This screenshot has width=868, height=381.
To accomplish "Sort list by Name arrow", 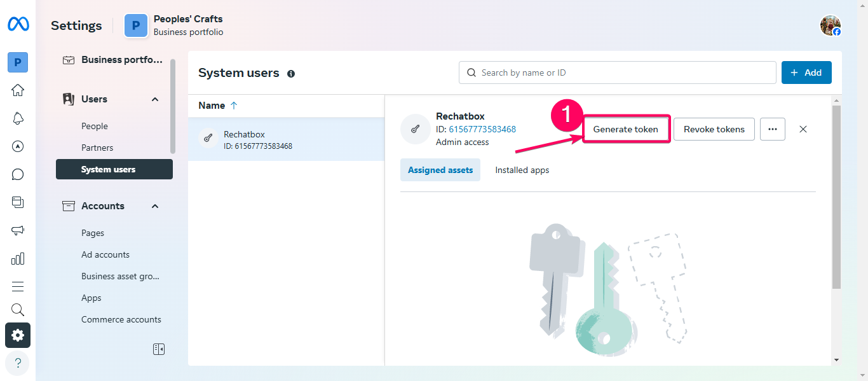I will 234,106.
